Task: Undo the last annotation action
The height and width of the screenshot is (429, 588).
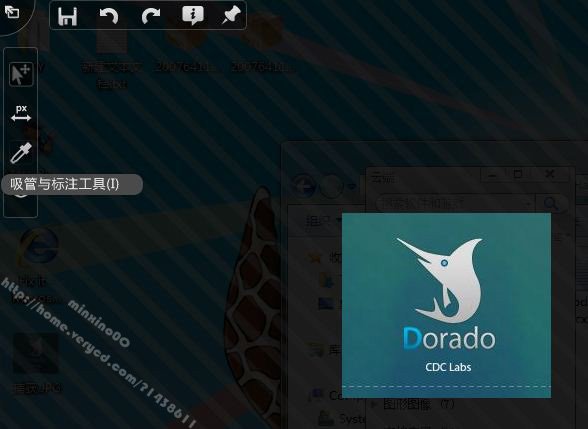Action: 109,16
